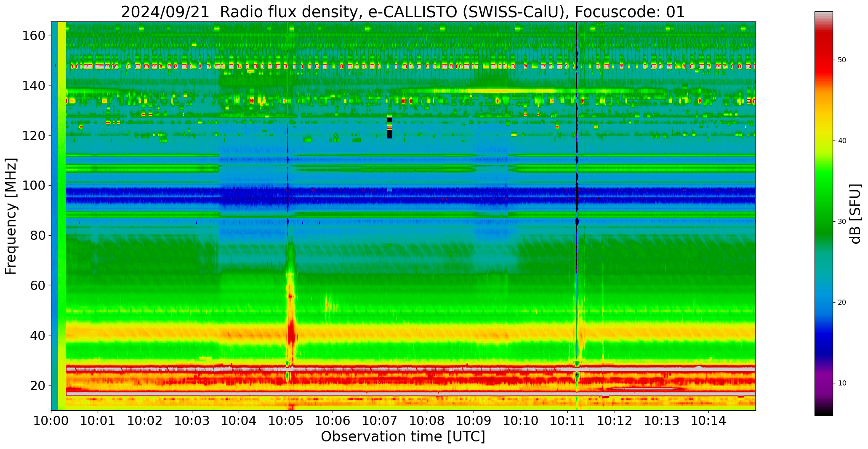
Task: Click the 10:07 time tick label
Action: (x=380, y=420)
